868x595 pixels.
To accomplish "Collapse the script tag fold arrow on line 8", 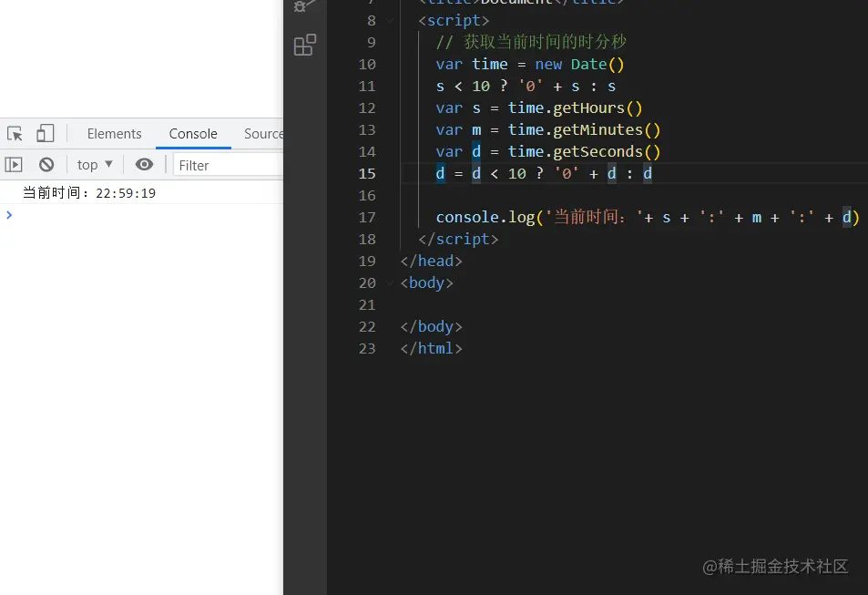I will (x=390, y=20).
